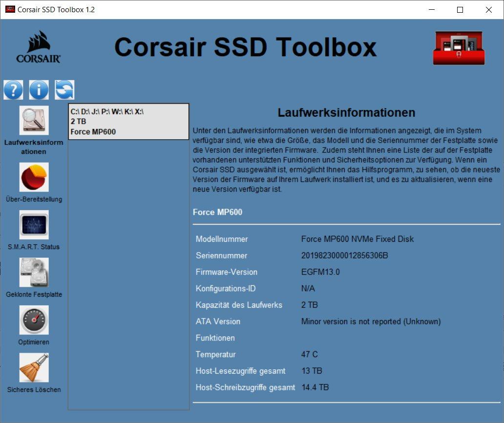Click firmware value EGFM13.0
The image size is (504, 423).
[320, 272]
